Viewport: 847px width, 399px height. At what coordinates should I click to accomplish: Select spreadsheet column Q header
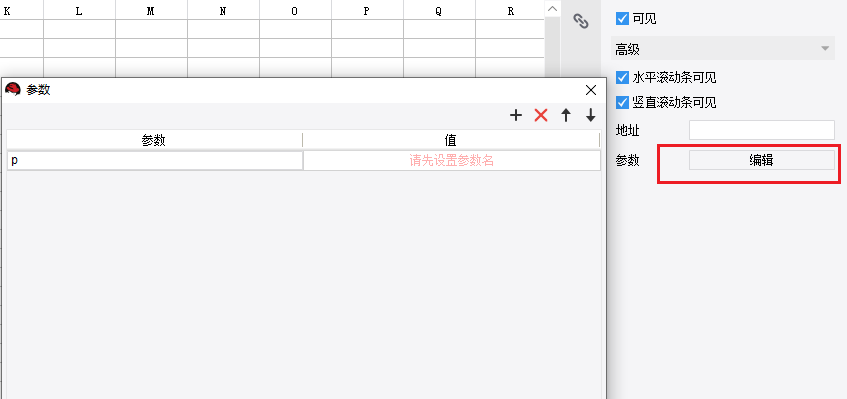pos(439,11)
